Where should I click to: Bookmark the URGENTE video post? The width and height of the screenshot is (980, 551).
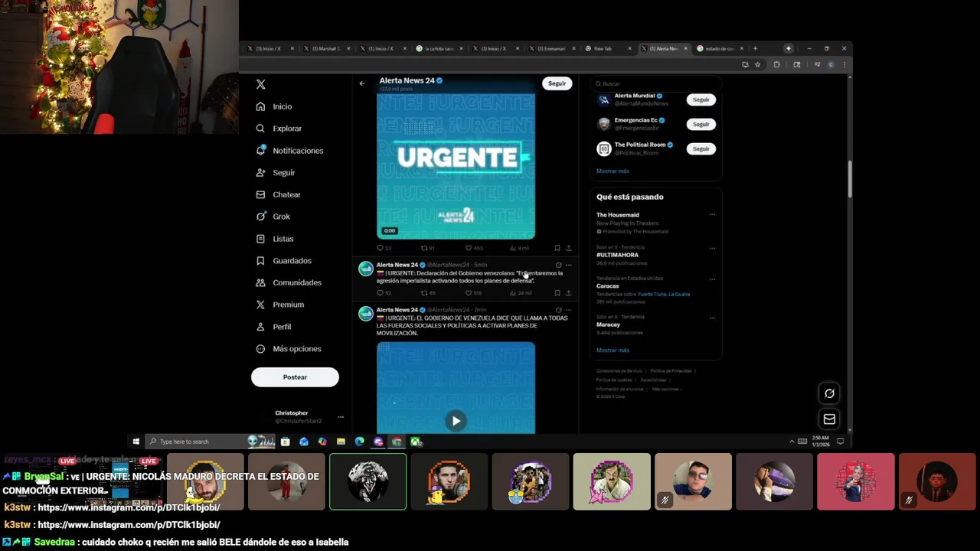point(557,248)
